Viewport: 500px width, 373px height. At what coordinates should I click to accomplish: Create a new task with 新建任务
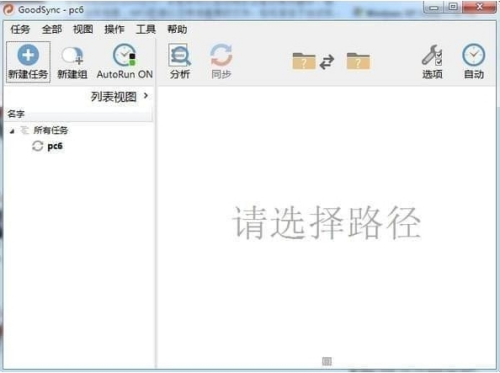point(28,62)
